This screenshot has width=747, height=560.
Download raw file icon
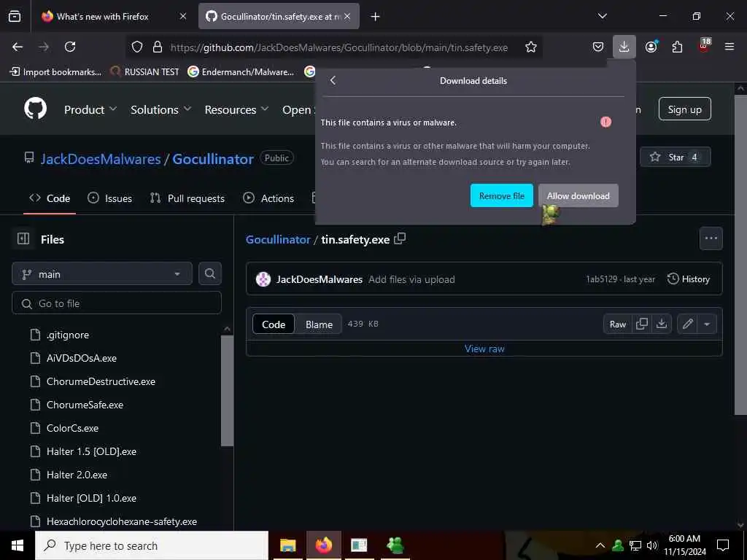pyautogui.click(x=661, y=324)
